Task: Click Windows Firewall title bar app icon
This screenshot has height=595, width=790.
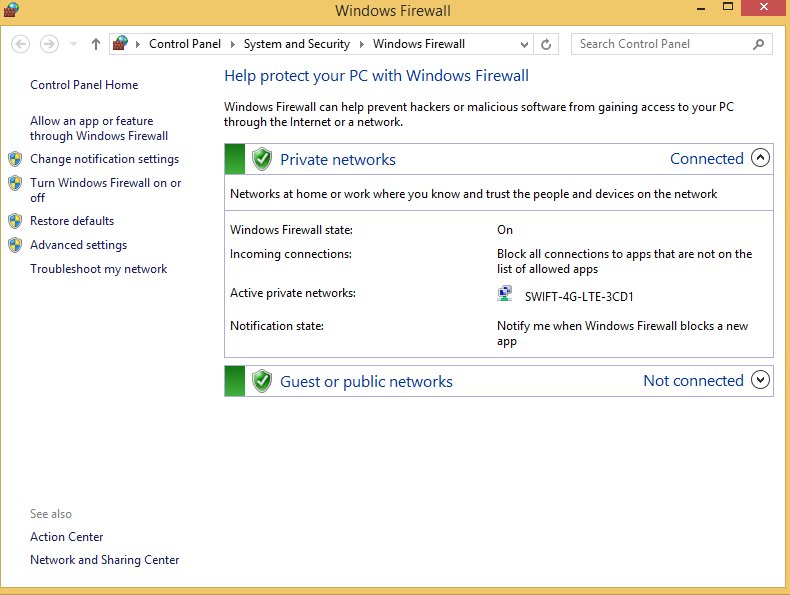Action: pos(11,9)
